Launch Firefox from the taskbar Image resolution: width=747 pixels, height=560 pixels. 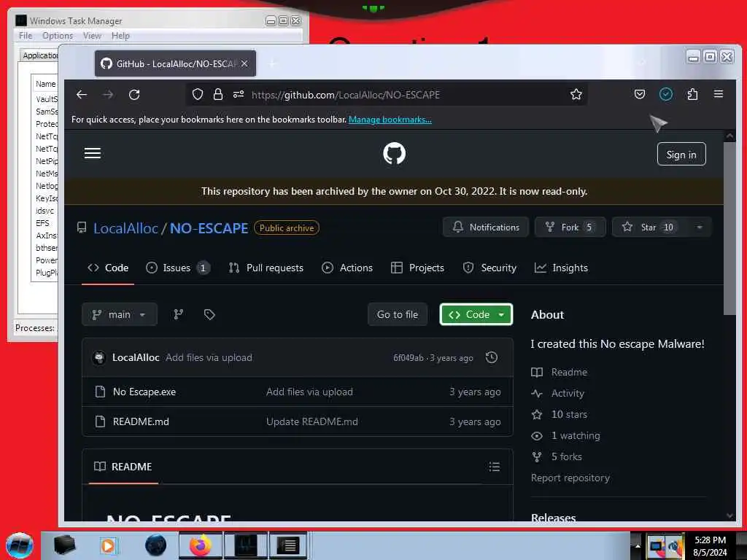(x=201, y=545)
